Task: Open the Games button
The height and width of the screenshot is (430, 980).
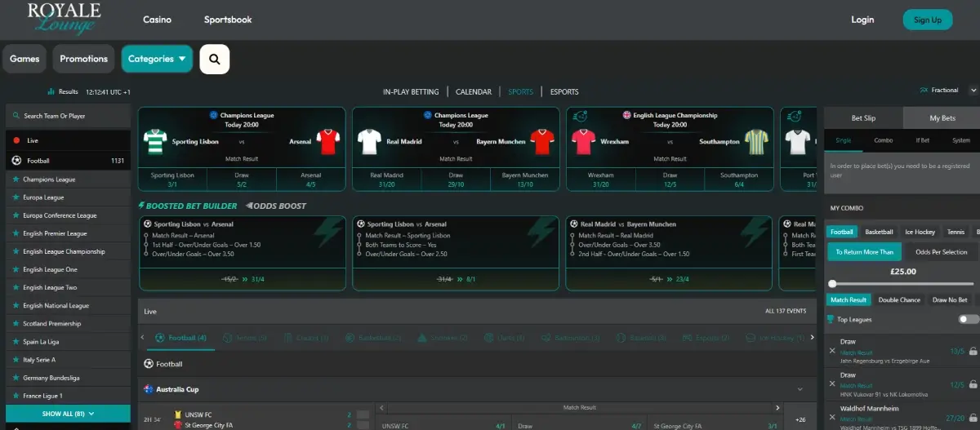Action: 24,59
